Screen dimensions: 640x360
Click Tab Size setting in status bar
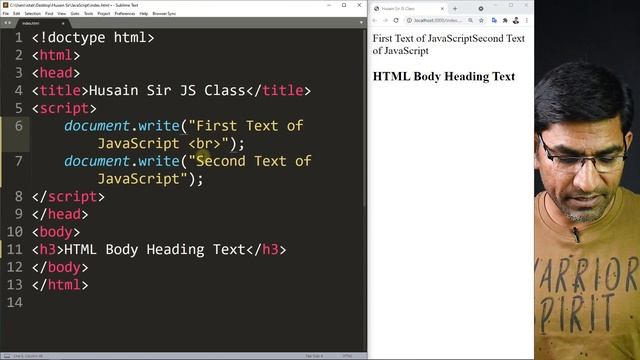pos(314,356)
